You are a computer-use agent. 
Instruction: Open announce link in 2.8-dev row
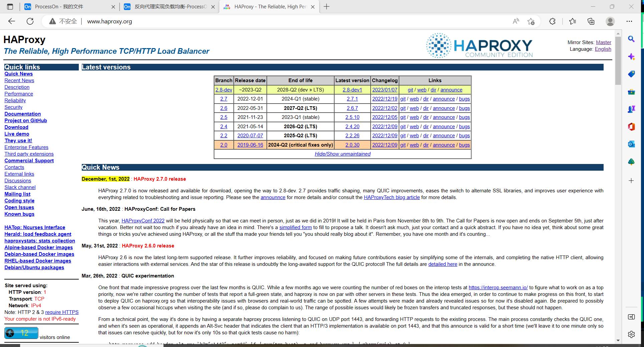tap(451, 90)
